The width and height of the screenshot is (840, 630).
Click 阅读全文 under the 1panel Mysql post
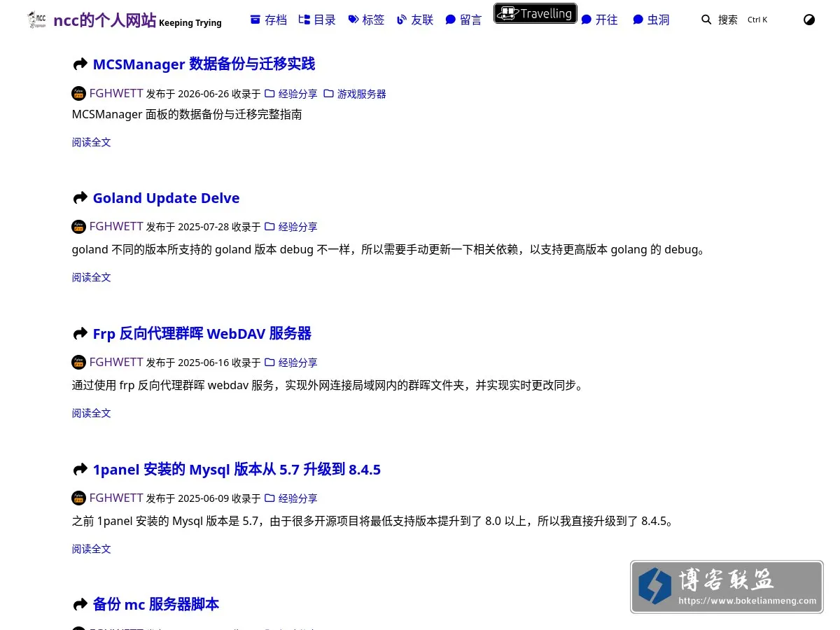coord(92,549)
